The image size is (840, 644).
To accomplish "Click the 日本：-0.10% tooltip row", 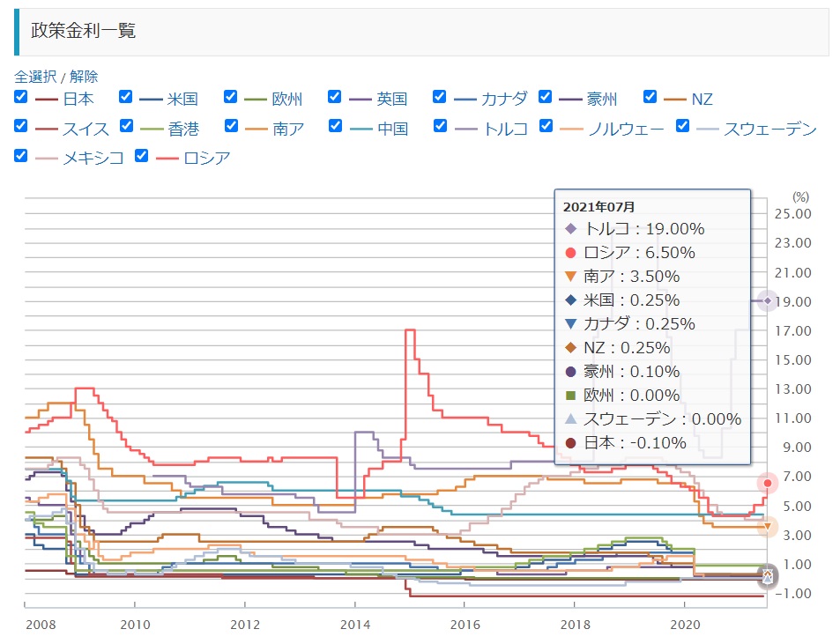I will point(625,443).
